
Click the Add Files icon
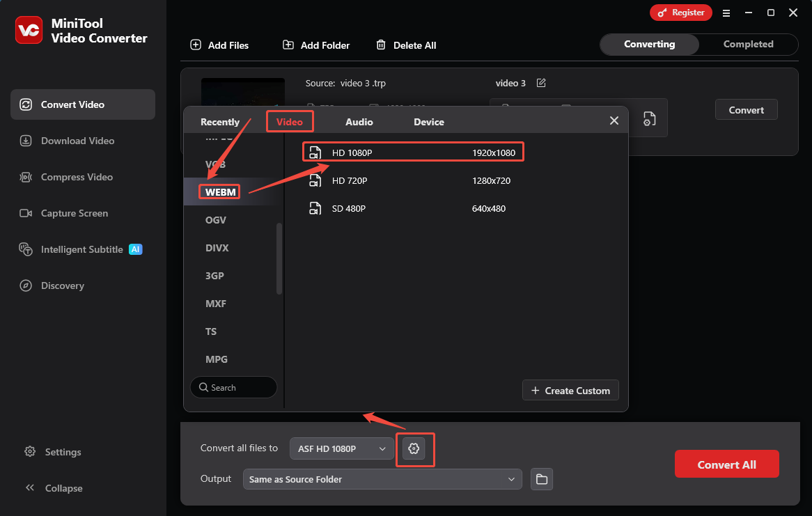(x=195, y=45)
